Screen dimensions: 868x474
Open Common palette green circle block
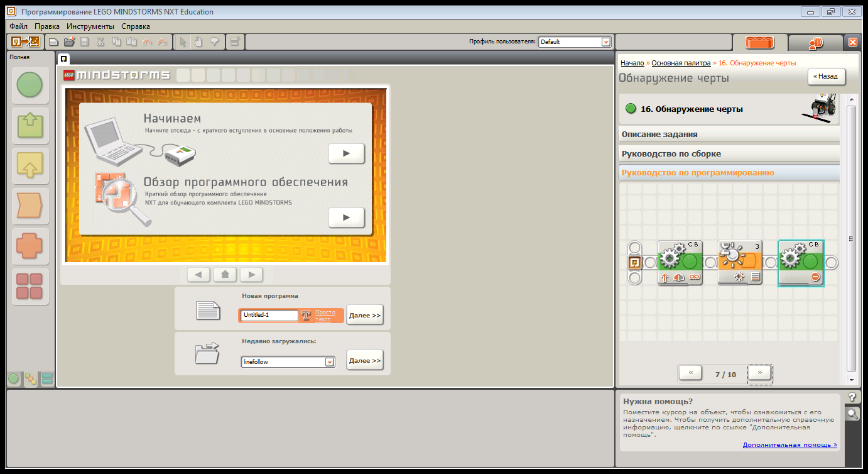click(x=30, y=84)
